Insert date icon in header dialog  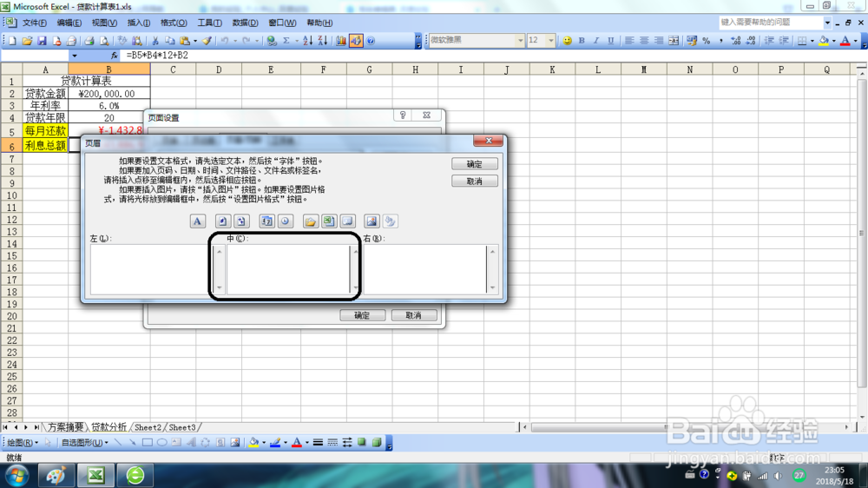coord(266,221)
